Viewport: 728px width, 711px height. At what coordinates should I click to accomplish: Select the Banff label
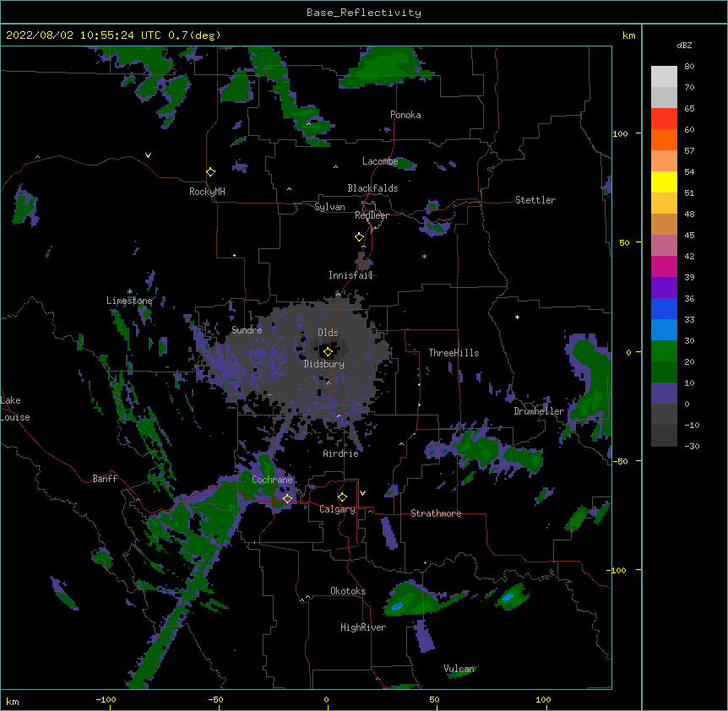[105, 479]
